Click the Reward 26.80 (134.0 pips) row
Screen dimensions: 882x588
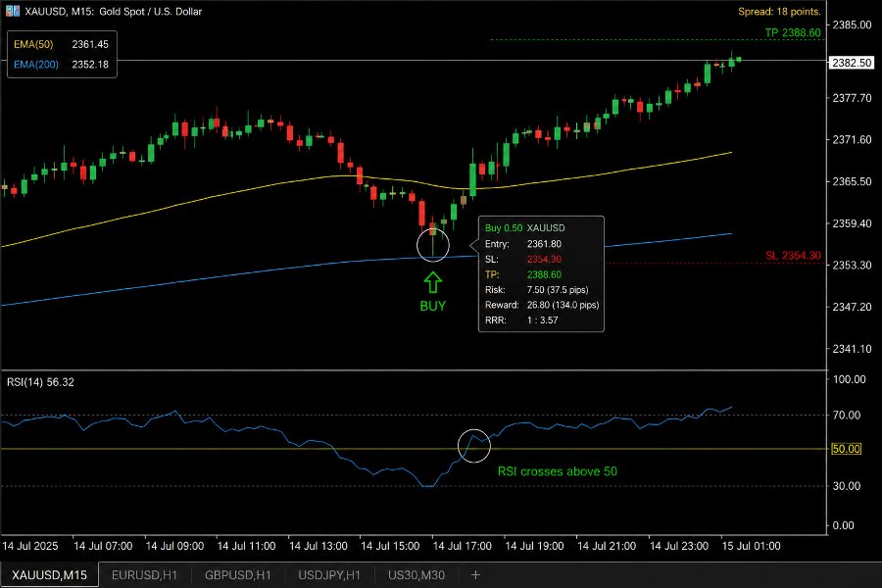[x=542, y=305]
